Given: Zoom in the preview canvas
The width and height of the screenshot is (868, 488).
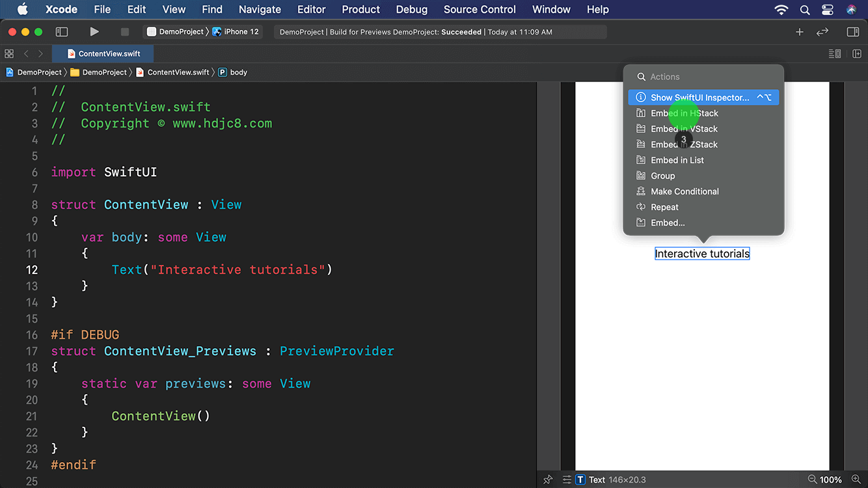Looking at the screenshot, I should pyautogui.click(x=856, y=480).
